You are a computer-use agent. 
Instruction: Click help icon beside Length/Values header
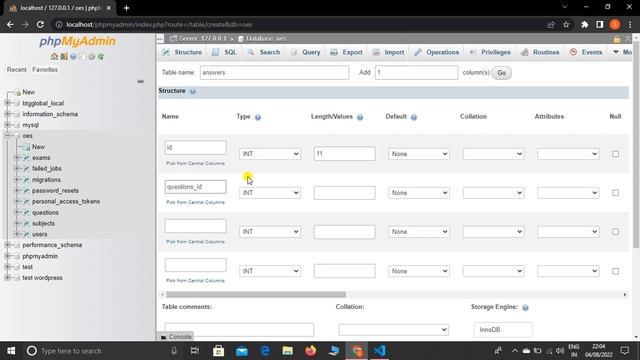360,118
